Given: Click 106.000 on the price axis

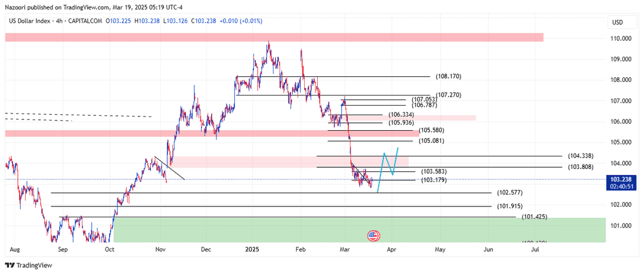Looking at the screenshot, I should tap(621, 122).
